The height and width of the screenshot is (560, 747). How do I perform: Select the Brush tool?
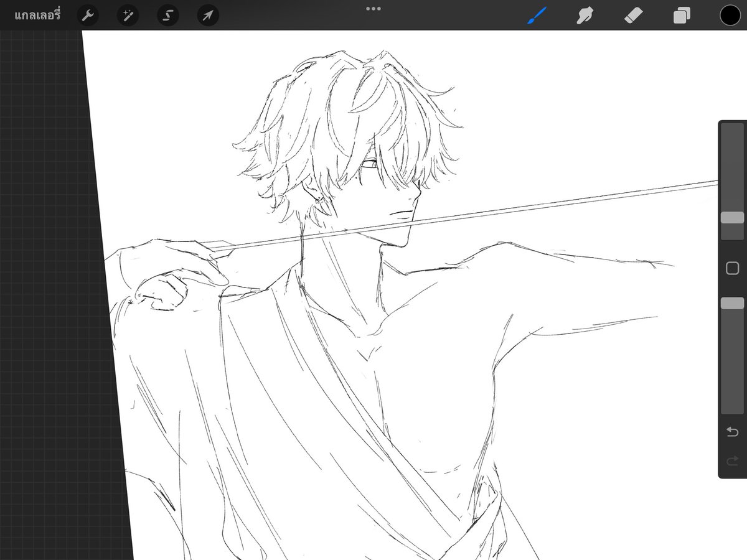coord(537,15)
